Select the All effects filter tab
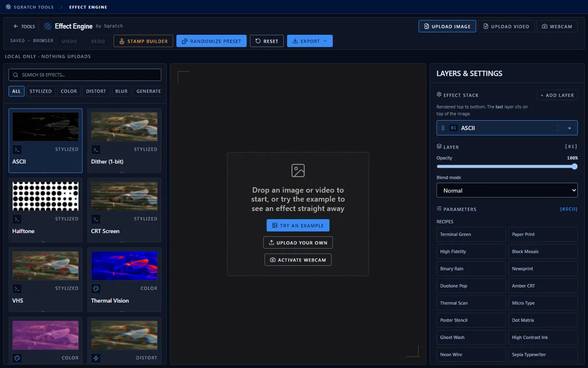The height and width of the screenshot is (368, 588). 16,91
